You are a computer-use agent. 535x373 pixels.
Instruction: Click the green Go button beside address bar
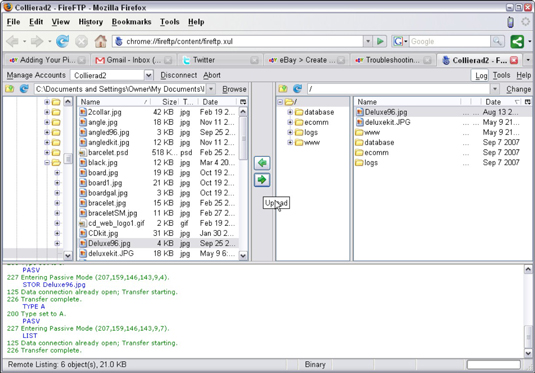(x=380, y=41)
